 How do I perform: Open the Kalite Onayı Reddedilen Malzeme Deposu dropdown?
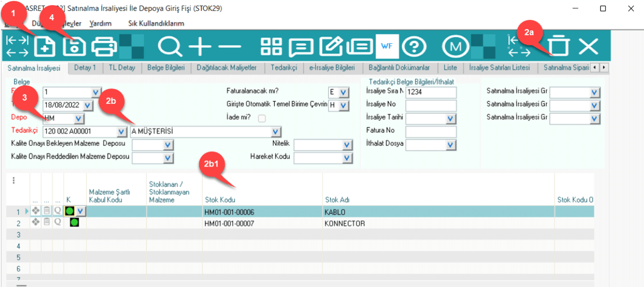[x=168, y=158]
